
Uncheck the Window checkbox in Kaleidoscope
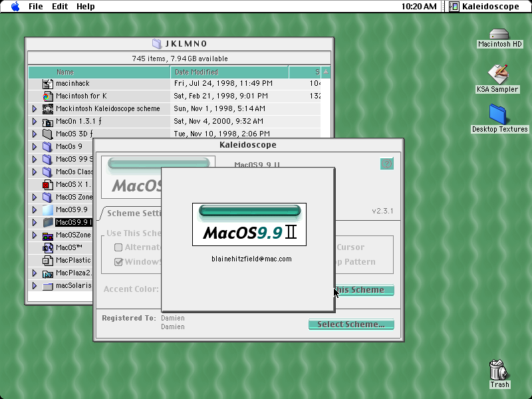(x=118, y=262)
